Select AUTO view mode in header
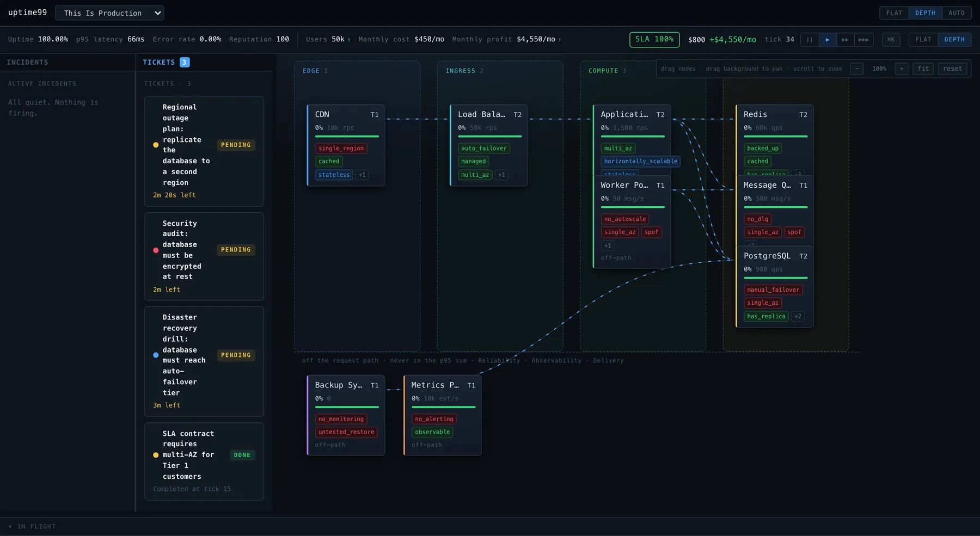The image size is (980, 536). [957, 13]
